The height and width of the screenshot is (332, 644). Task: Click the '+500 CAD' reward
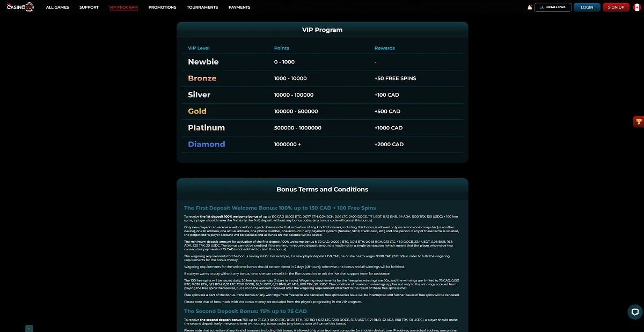pos(387,111)
